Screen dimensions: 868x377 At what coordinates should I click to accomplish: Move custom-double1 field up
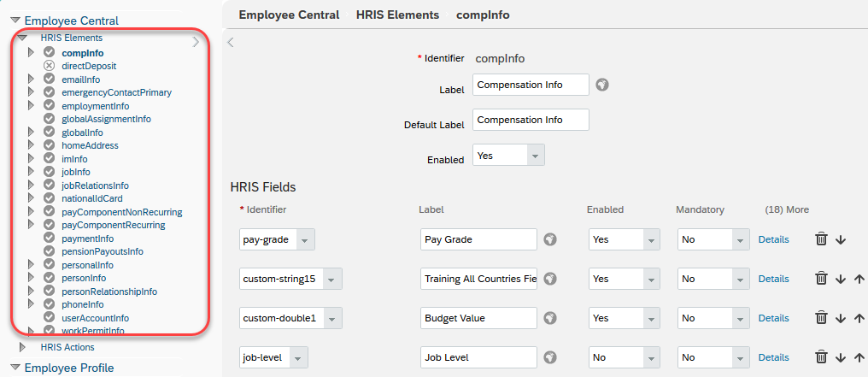click(859, 318)
